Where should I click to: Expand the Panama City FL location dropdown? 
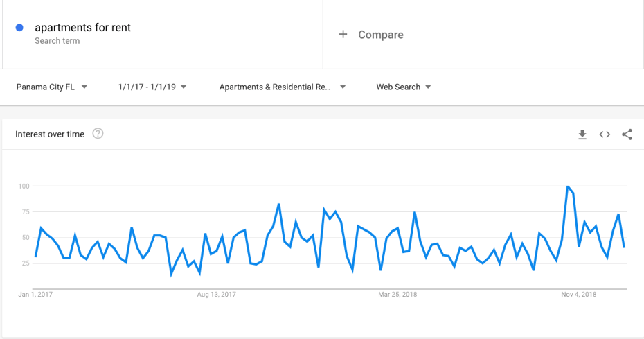pyautogui.click(x=52, y=87)
